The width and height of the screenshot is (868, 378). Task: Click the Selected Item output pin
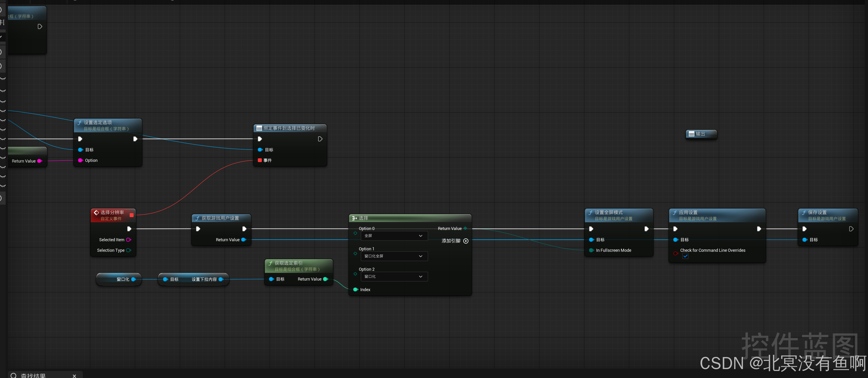(x=128, y=240)
